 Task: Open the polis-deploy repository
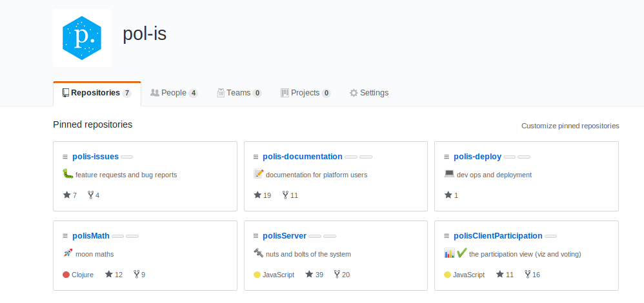point(478,157)
